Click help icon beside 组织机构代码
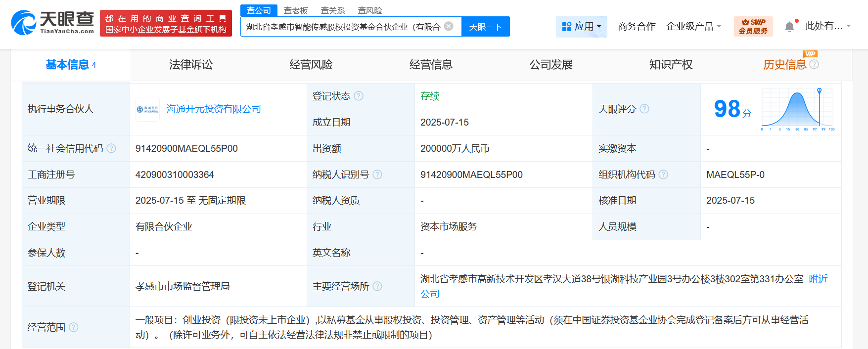The image size is (868, 349). [663, 174]
